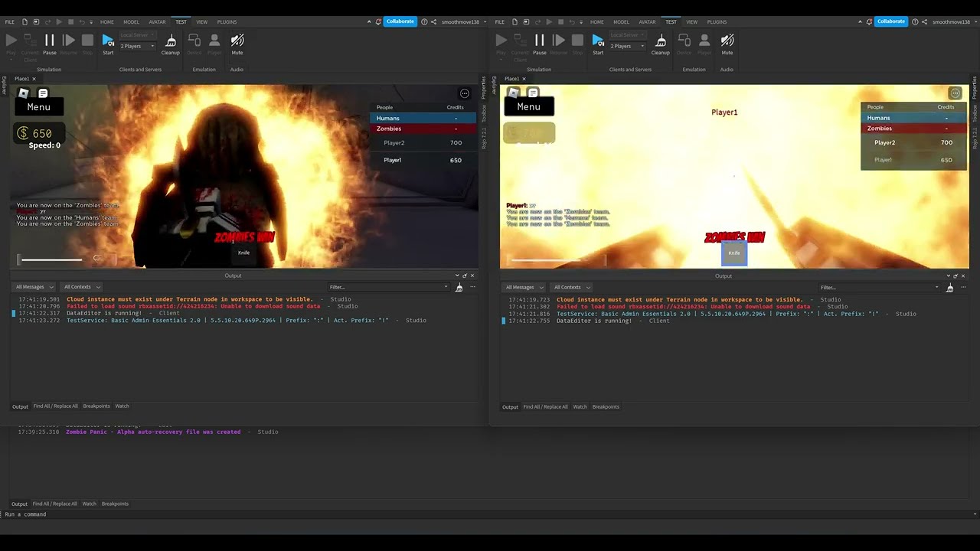
Task: Click the Menu button in the left game view
Action: [x=39, y=107]
